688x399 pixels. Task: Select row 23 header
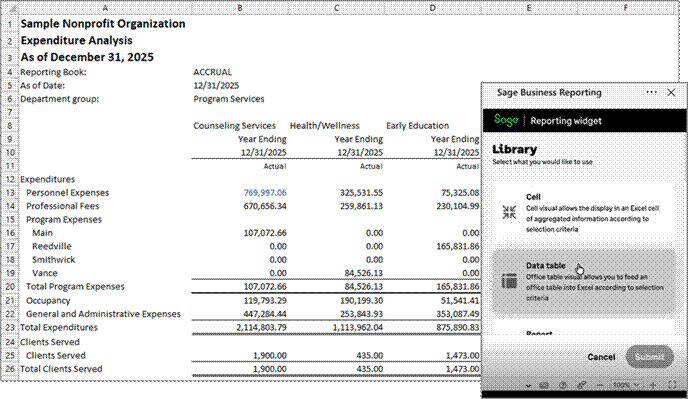pos(10,327)
